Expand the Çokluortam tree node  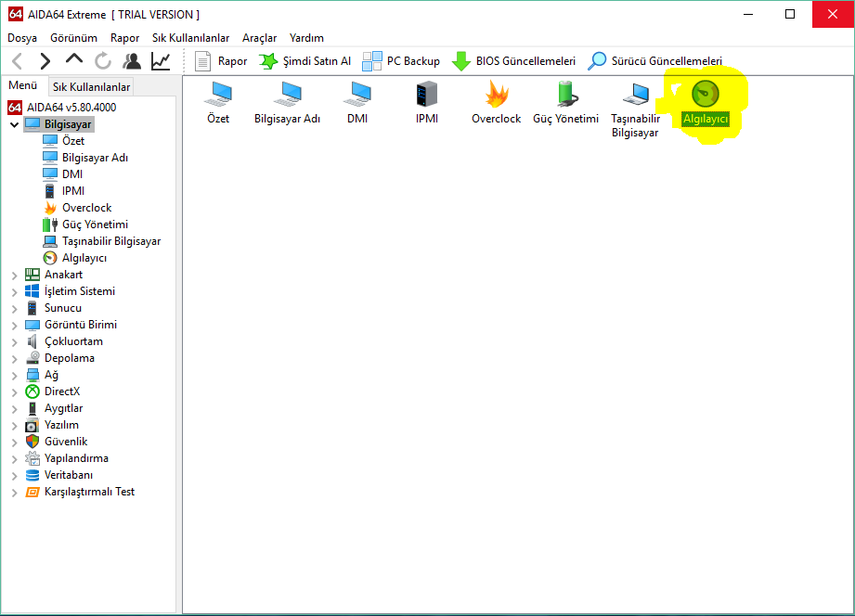tap(15, 342)
